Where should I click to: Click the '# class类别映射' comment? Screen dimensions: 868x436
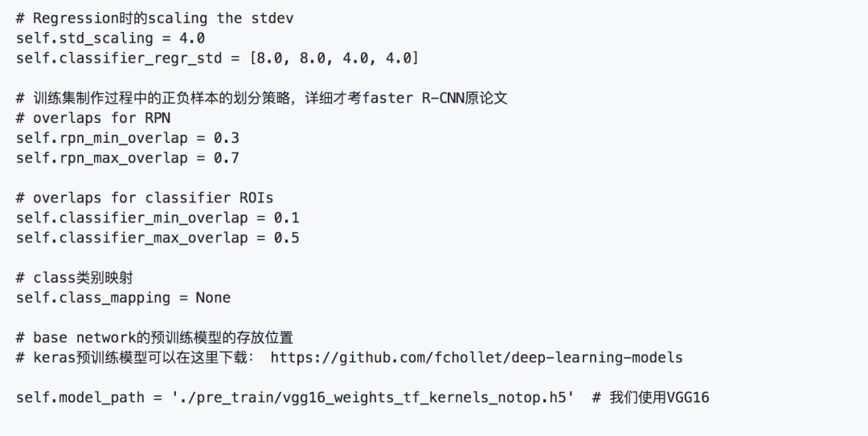74,278
